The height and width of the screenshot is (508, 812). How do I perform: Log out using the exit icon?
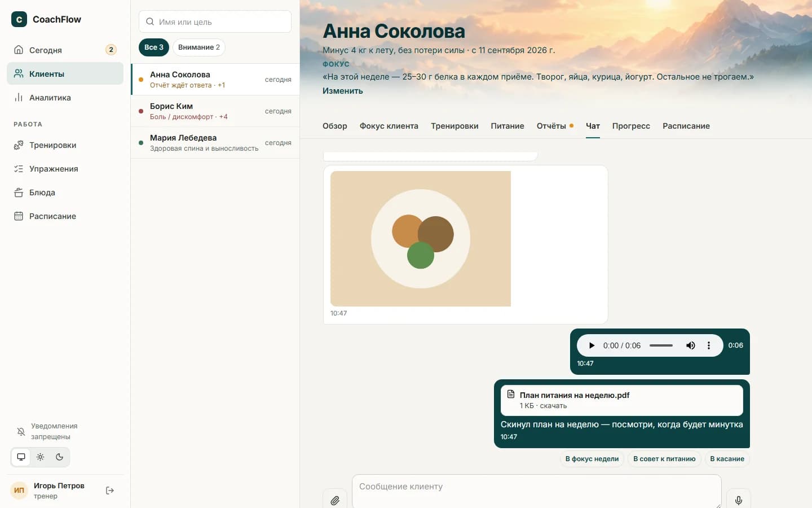(x=110, y=491)
